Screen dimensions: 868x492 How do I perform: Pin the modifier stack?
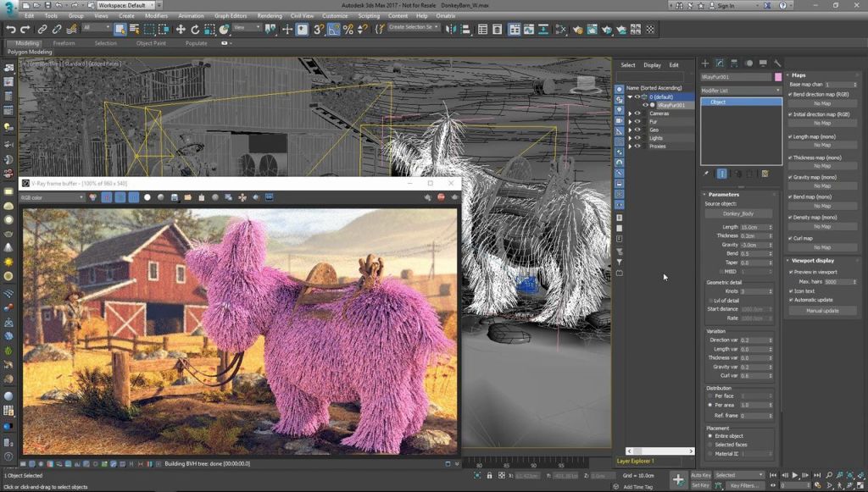tap(706, 174)
